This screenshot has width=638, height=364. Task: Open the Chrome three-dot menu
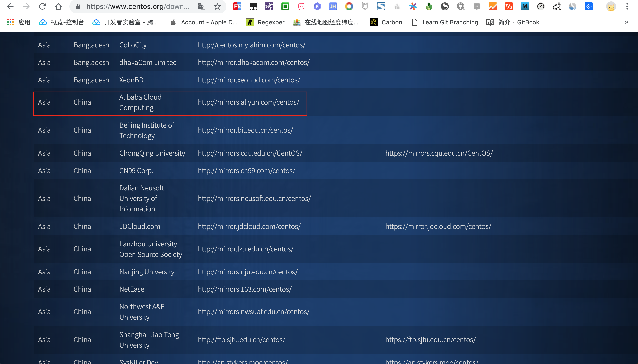click(627, 6)
